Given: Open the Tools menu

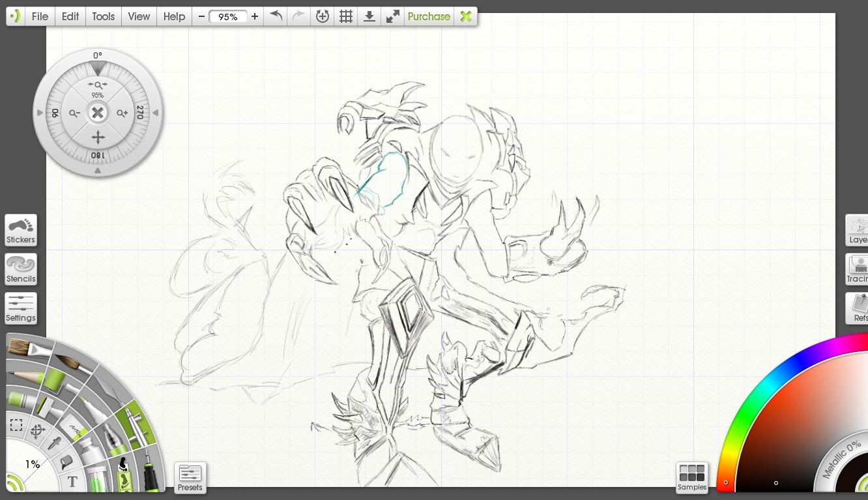Looking at the screenshot, I should pos(103,16).
